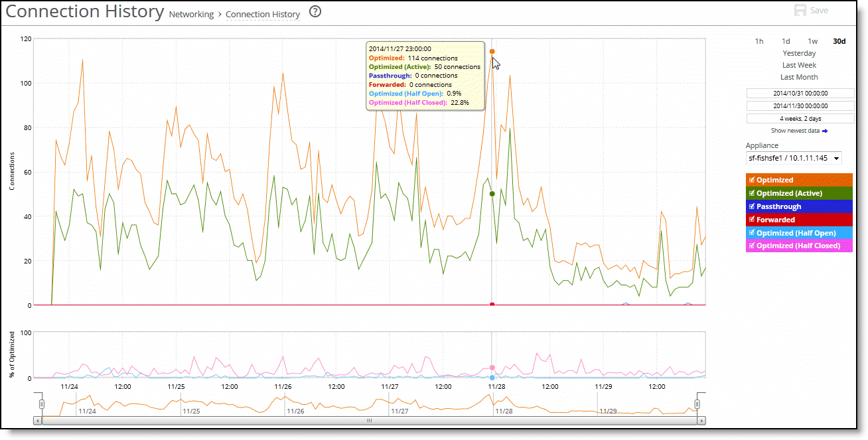
Task: Uncheck the Optimized series checkbox
Action: point(751,180)
